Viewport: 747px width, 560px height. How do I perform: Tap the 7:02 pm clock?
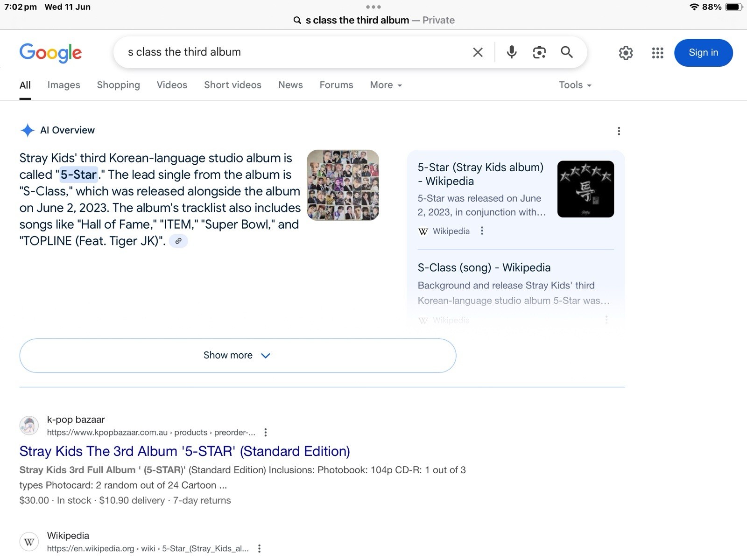(21, 7)
